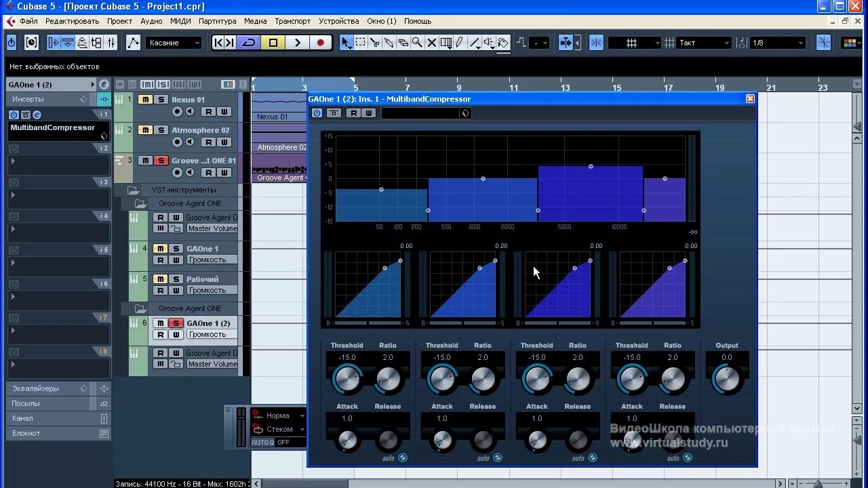
Task: Click the plugin Read automation R button
Action: pyautogui.click(x=353, y=113)
